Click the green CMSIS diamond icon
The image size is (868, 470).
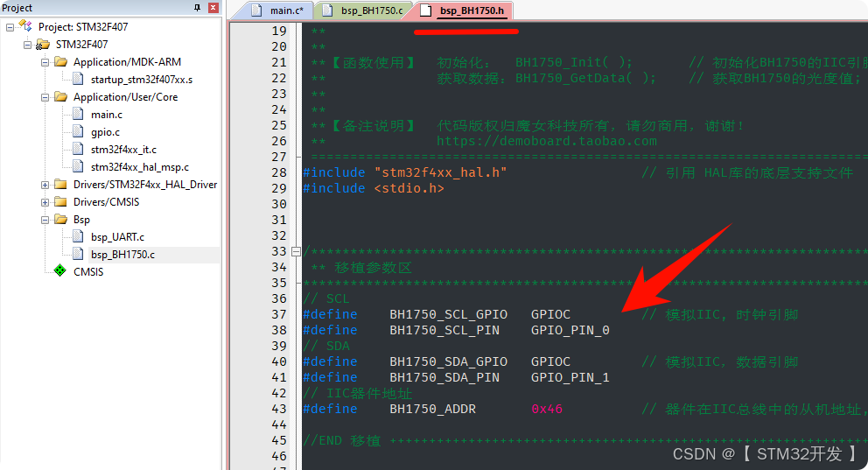point(59,270)
